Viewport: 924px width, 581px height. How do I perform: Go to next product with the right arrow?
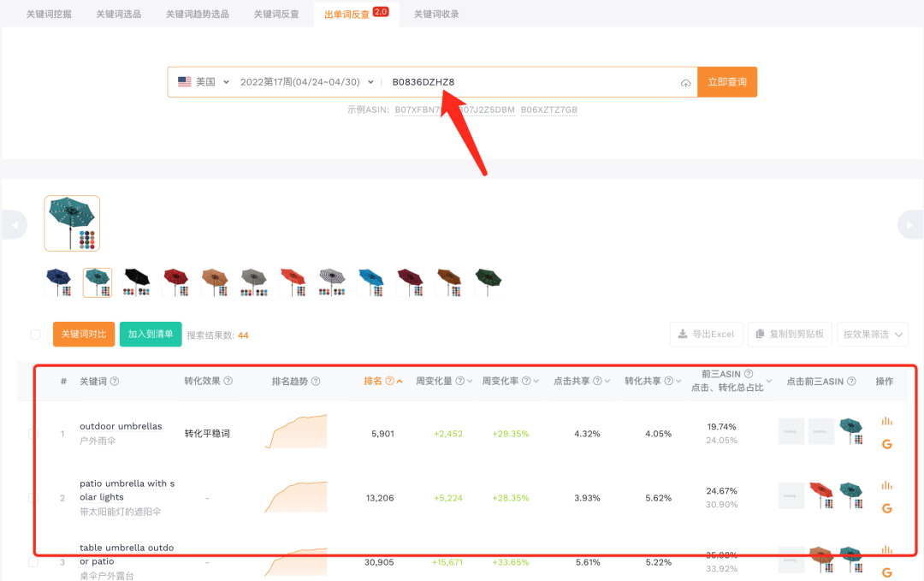point(909,224)
